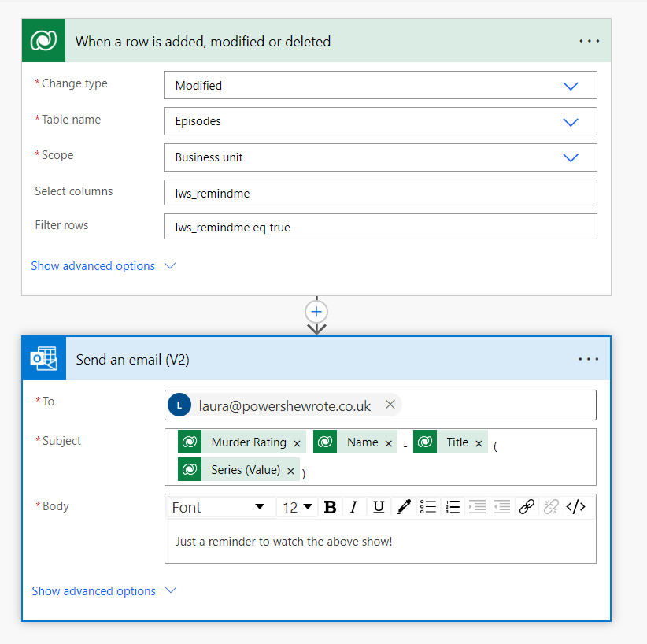
Task: Open the font color highlighter tool
Action: pos(403,507)
